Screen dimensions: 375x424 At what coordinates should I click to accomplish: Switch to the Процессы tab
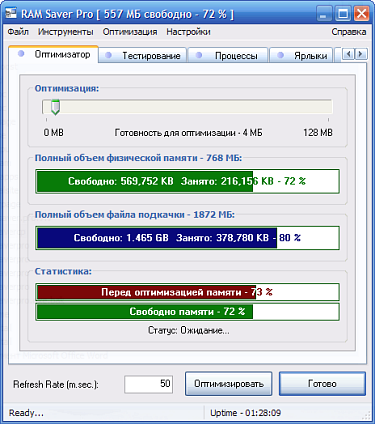(x=228, y=55)
